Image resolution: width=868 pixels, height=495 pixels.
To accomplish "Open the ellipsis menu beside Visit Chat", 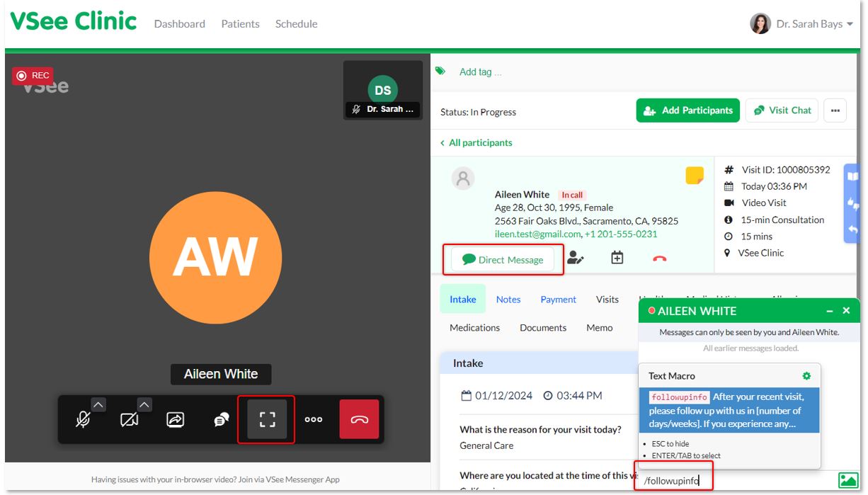I will coord(835,110).
